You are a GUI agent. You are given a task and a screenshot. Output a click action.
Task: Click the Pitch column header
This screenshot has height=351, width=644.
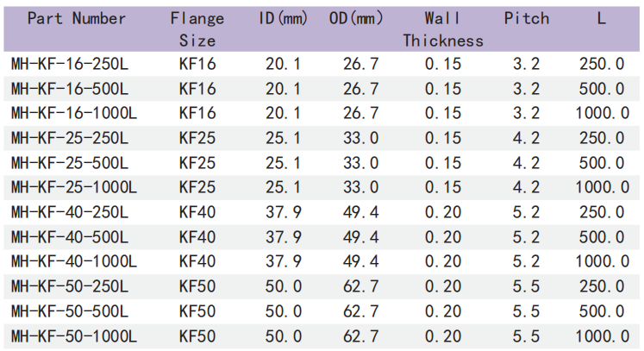pyautogui.click(x=526, y=18)
